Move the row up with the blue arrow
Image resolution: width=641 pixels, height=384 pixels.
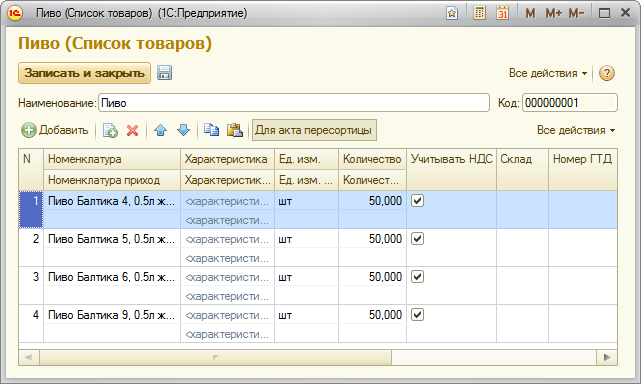point(160,130)
